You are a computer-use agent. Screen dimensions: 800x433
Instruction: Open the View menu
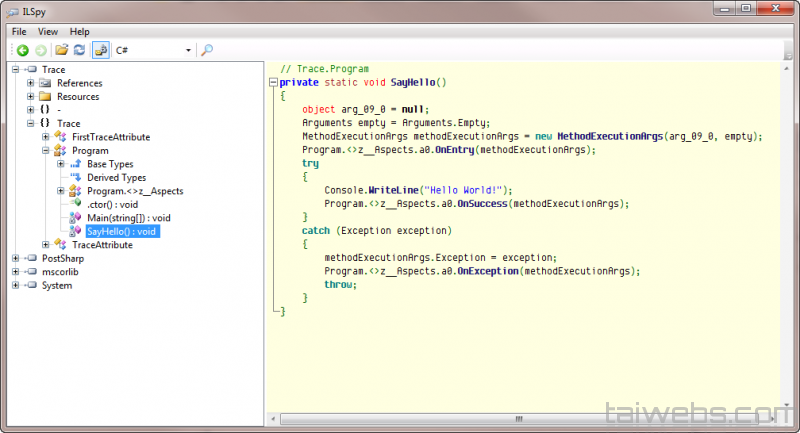48,31
